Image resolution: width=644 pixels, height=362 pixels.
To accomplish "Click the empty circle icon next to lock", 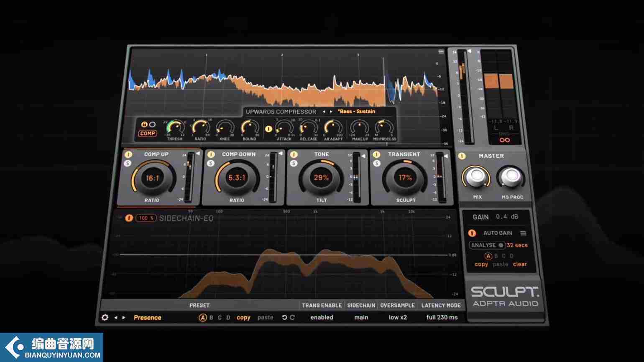I will point(152,125).
